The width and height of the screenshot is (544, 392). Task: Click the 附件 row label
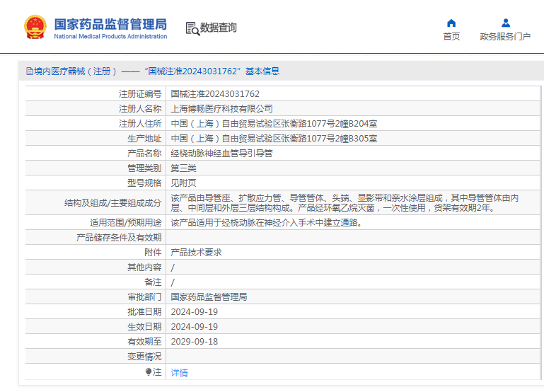(x=153, y=253)
